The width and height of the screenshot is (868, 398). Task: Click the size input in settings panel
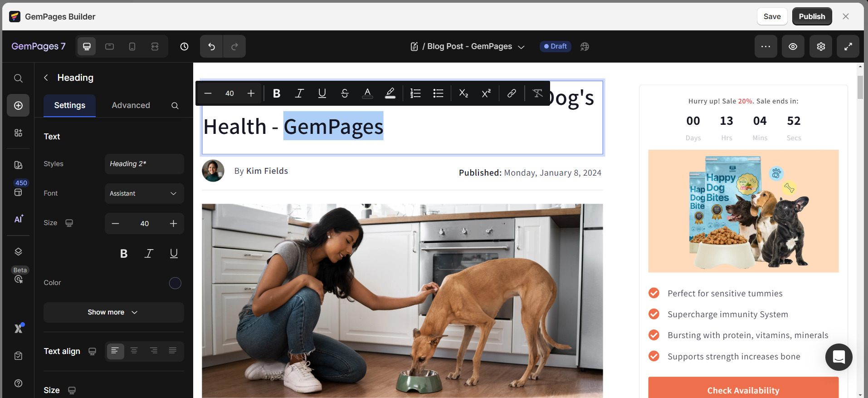144,224
